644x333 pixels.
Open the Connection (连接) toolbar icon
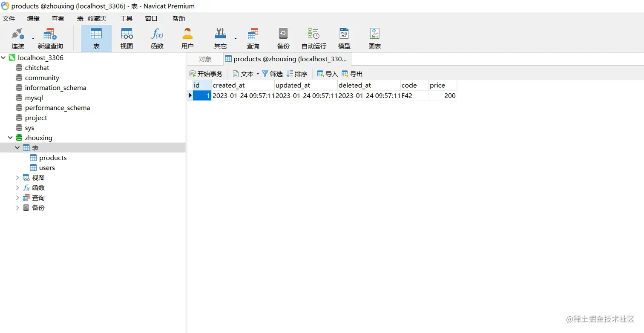click(x=18, y=39)
